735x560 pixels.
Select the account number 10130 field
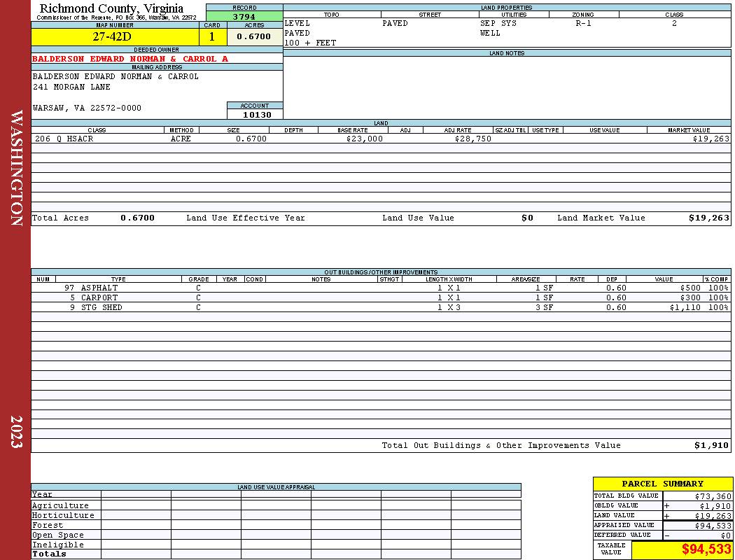255,114
